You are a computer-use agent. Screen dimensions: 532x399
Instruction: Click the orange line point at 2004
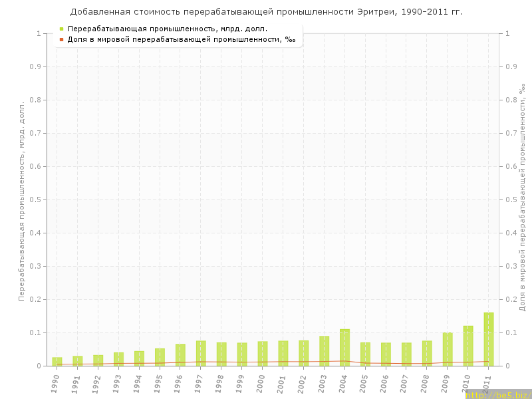click(x=344, y=360)
